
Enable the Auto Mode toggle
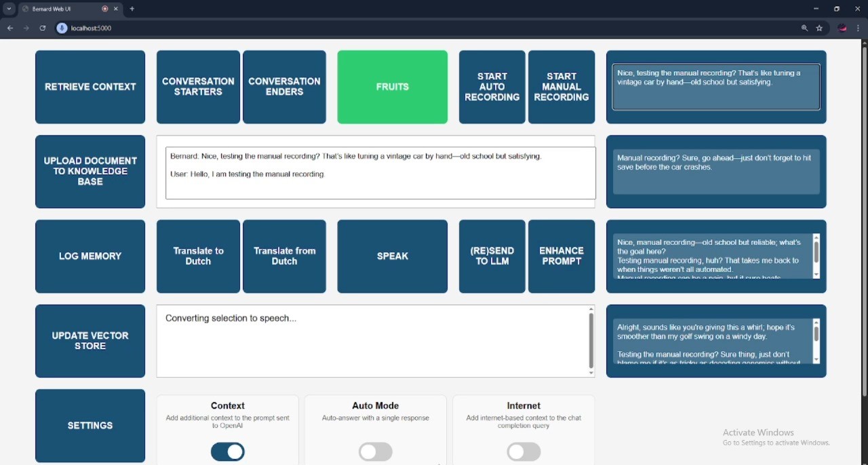376,452
